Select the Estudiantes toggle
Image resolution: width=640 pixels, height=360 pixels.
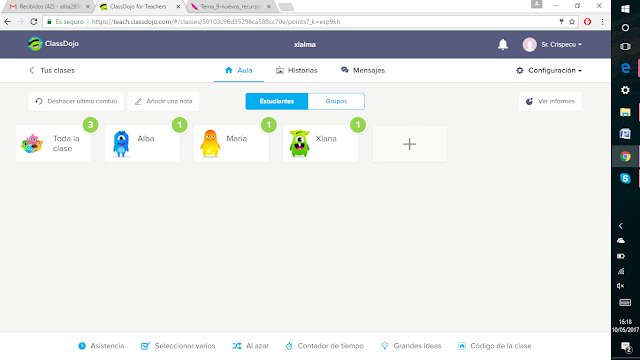pos(277,101)
